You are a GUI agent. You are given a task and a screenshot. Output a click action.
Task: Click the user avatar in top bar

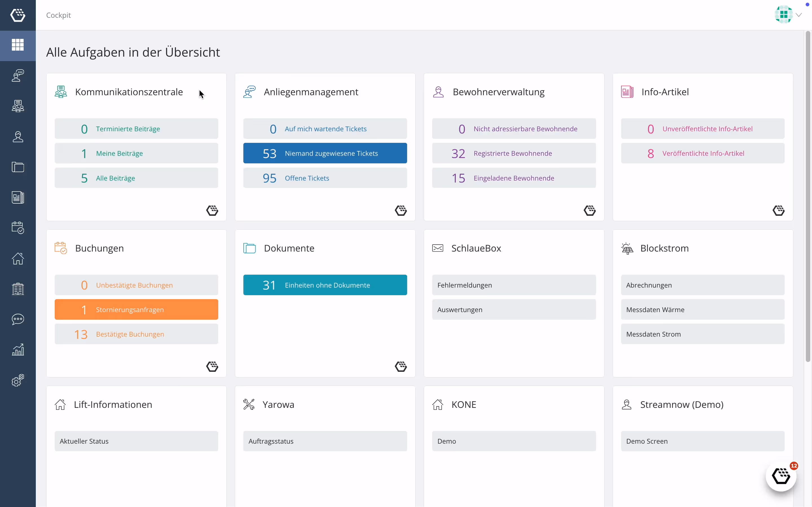pos(784,15)
